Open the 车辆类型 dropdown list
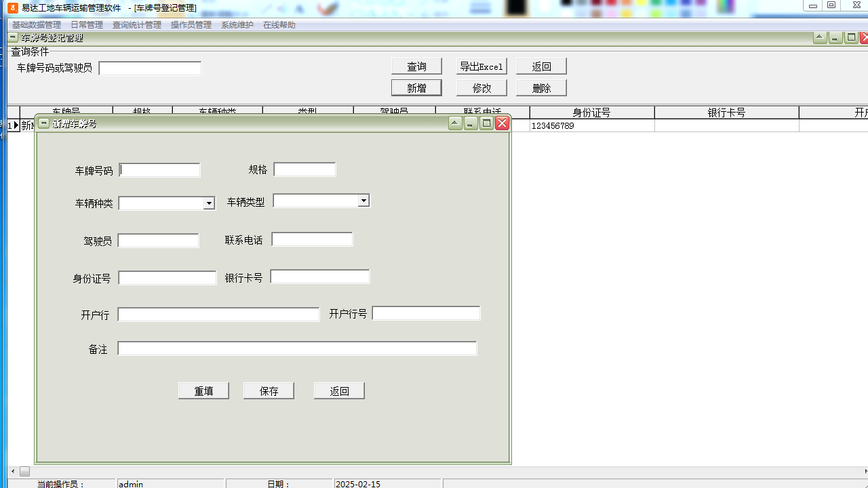The width and height of the screenshot is (868, 488). [x=363, y=201]
